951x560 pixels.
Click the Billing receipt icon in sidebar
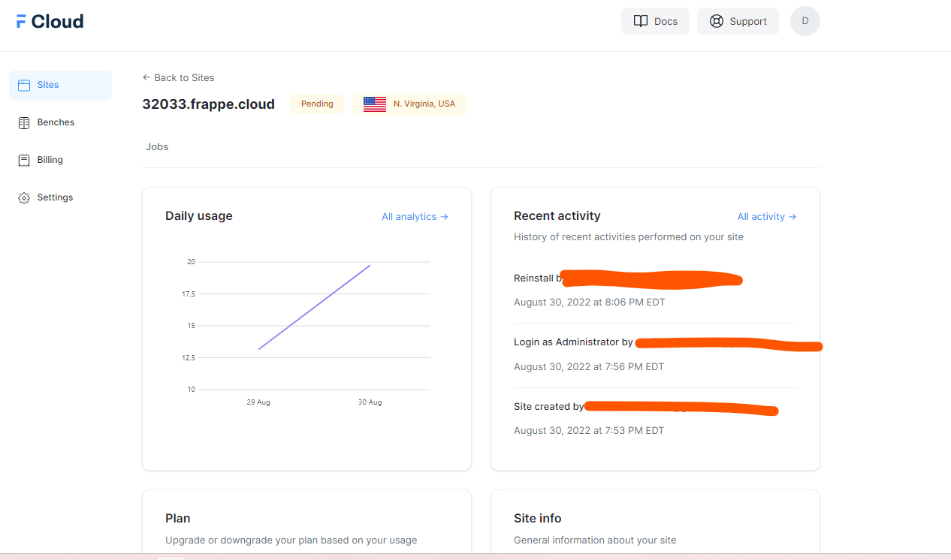(24, 160)
